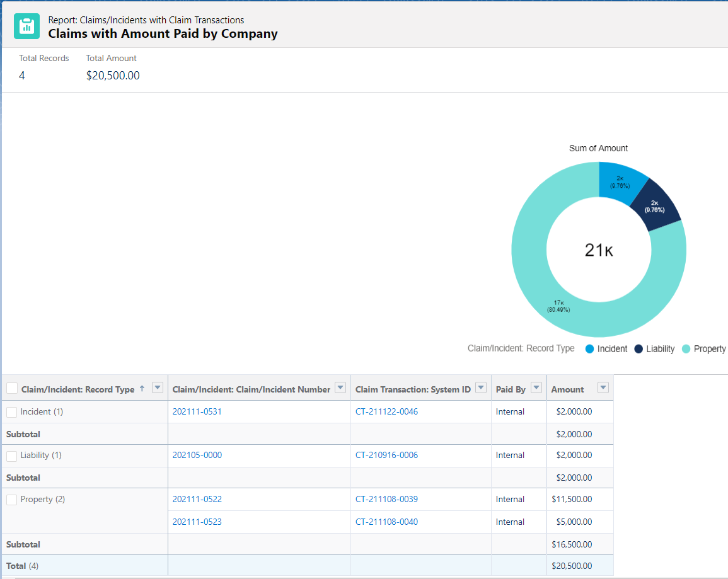Open transaction CT-210916-0006
The width and height of the screenshot is (728, 579).
click(x=386, y=455)
